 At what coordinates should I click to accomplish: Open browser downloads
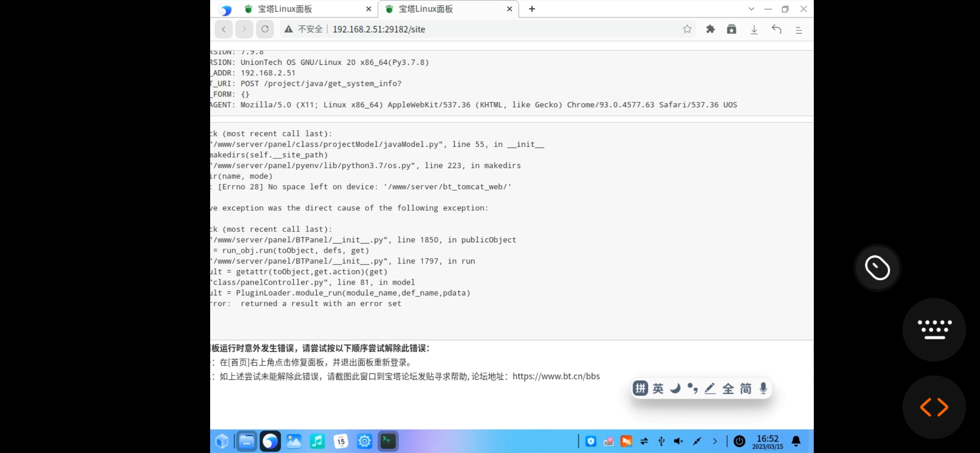point(754,30)
